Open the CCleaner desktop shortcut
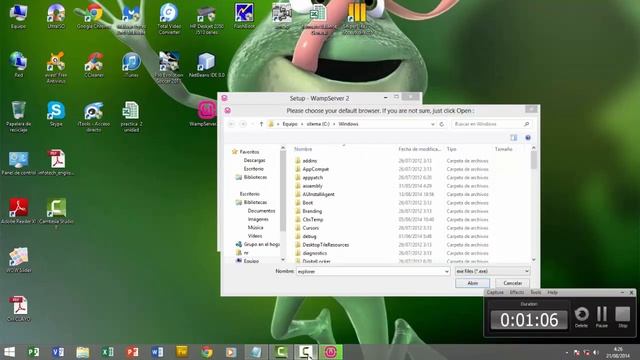The width and height of the screenshot is (640, 360). pos(94,65)
